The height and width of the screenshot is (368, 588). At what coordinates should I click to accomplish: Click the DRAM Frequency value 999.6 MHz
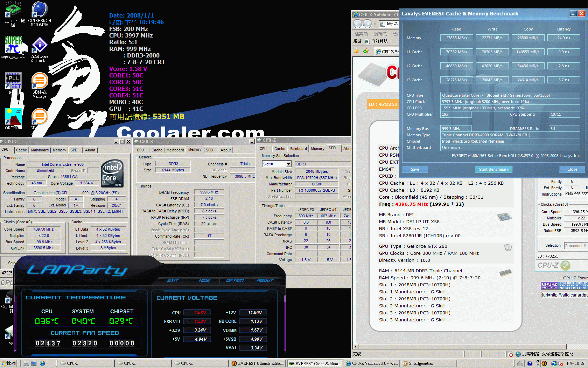click(x=209, y=192)
